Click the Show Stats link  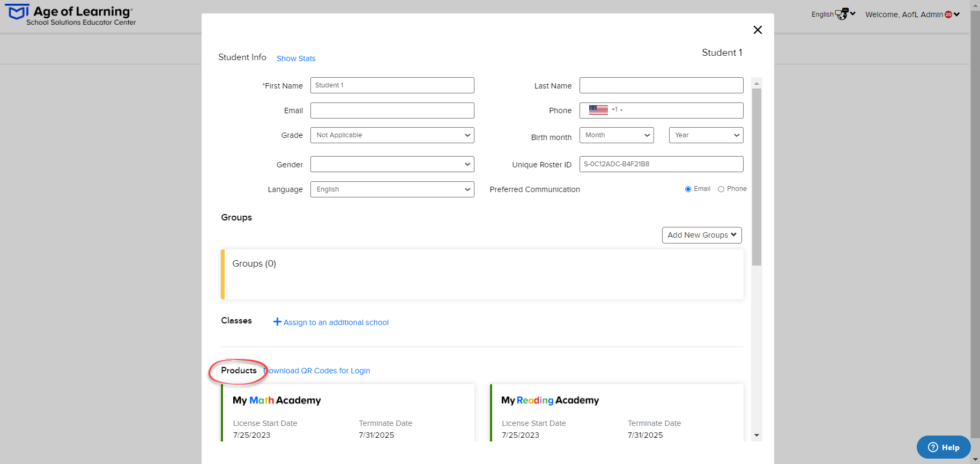point(296,58)
